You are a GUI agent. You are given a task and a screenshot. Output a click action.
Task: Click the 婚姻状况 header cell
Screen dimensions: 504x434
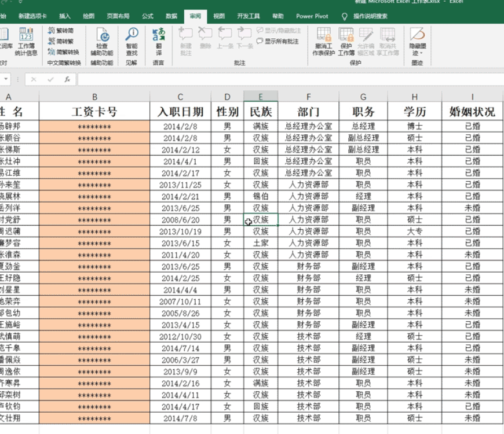click(472, 111)
